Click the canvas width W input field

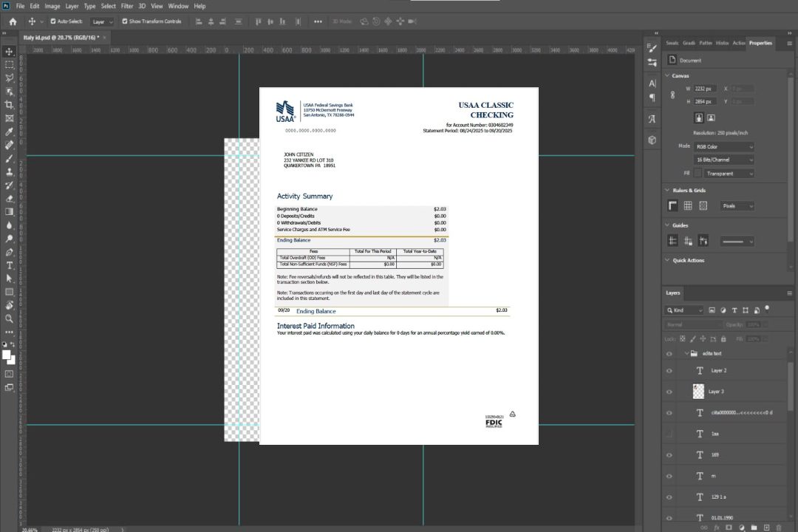(706, 89)
